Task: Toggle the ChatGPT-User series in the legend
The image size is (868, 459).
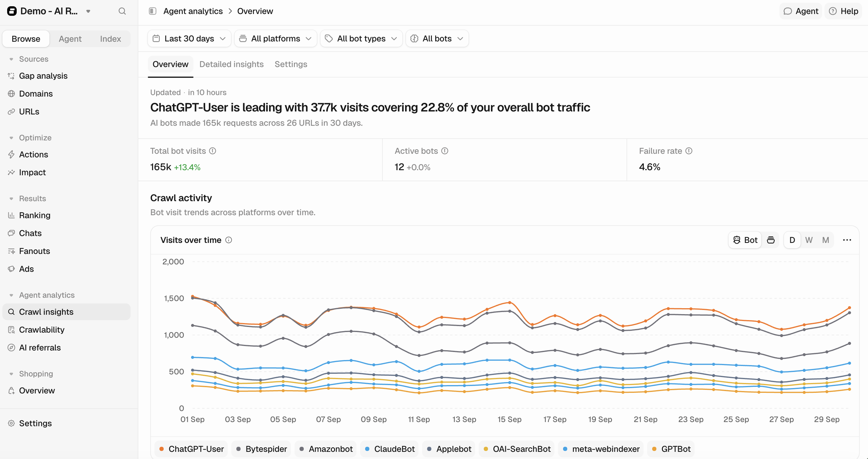Action: tap(191, 449)
